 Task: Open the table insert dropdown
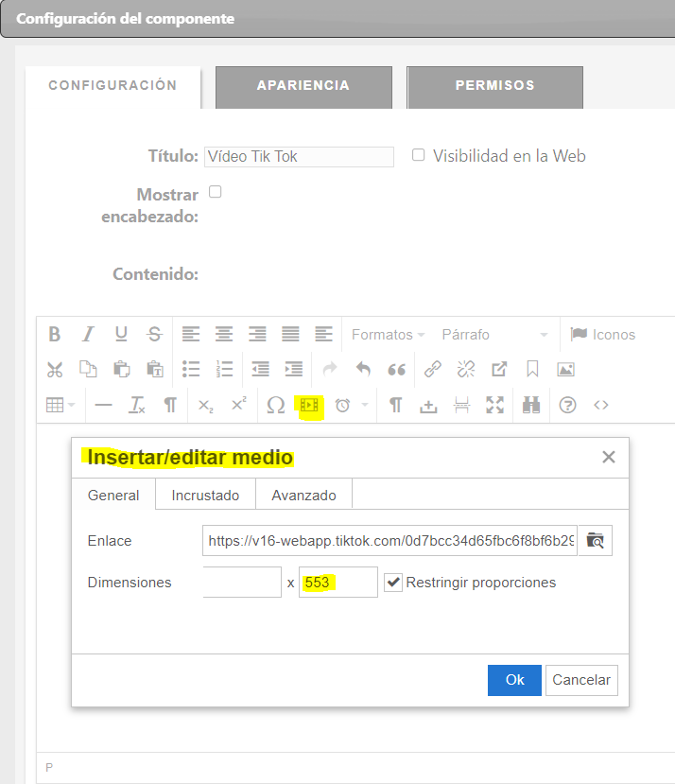point(60,405)
